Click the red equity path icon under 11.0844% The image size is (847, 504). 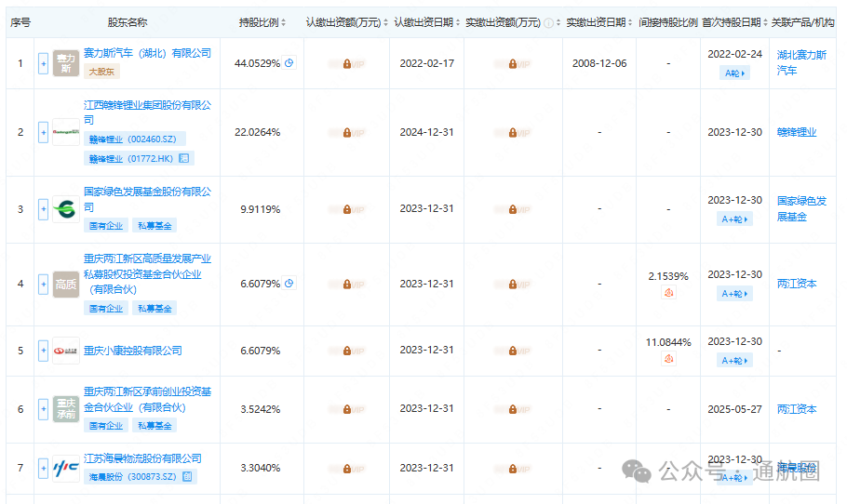667,359
